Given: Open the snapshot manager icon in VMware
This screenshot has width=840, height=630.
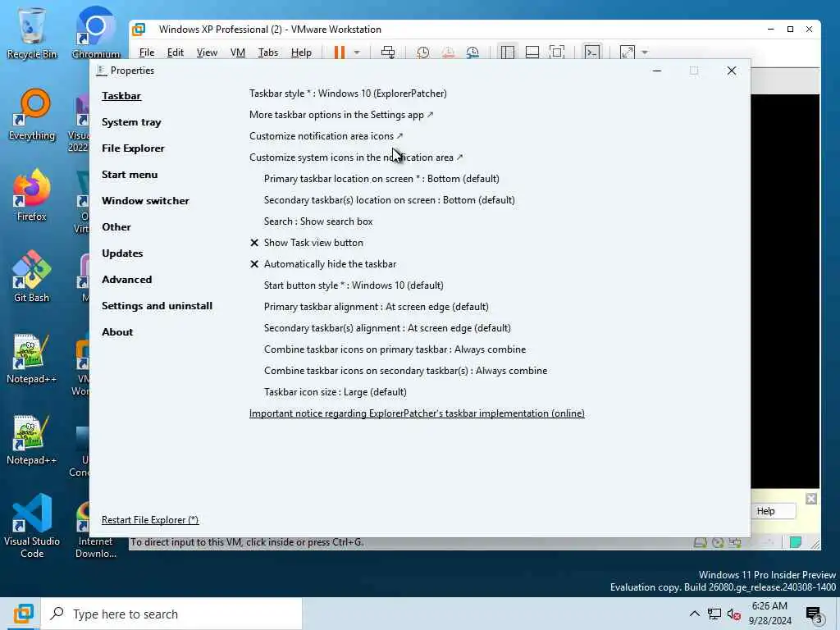Looking at the screenshot, I should [x=472, y=52].
